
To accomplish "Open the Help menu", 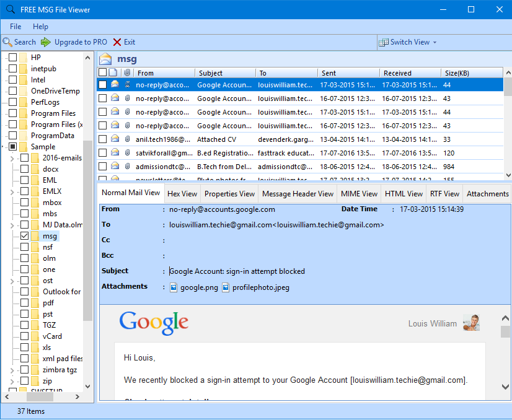I will coord(40,27).
